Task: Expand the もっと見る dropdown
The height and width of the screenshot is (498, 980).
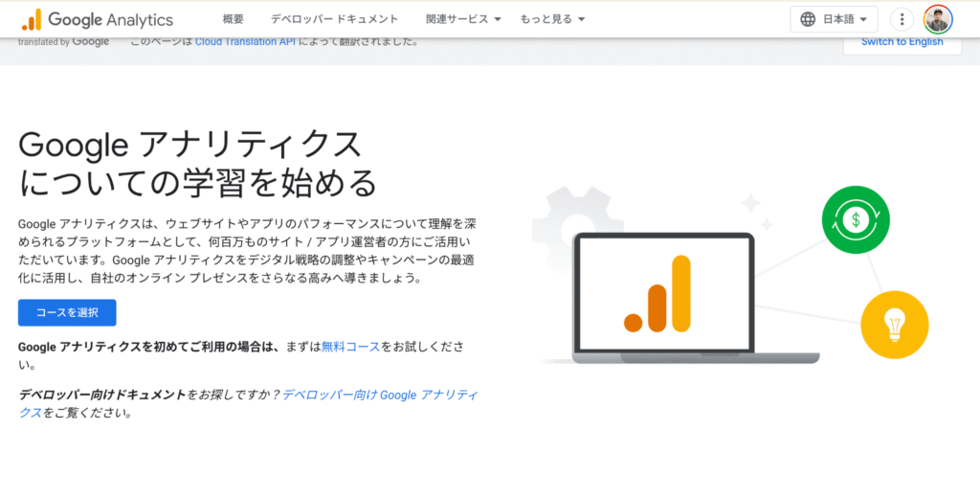Action: click(x=552, y=19)
